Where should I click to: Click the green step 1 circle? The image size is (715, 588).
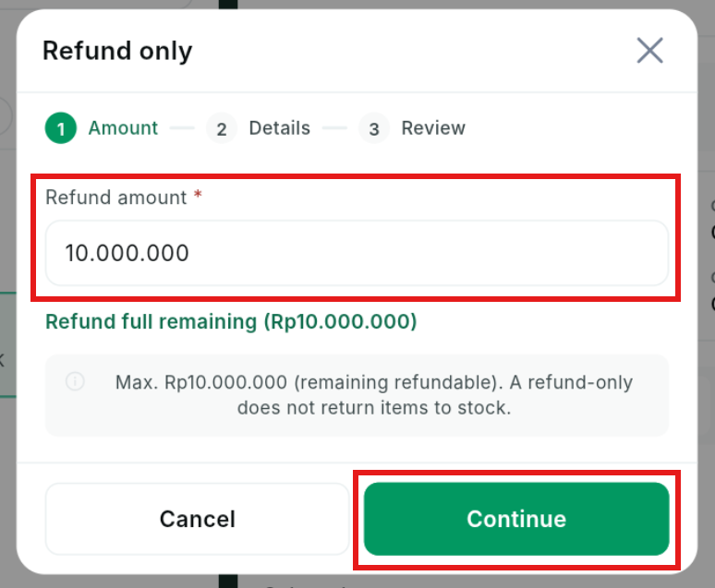pos(61,128)
